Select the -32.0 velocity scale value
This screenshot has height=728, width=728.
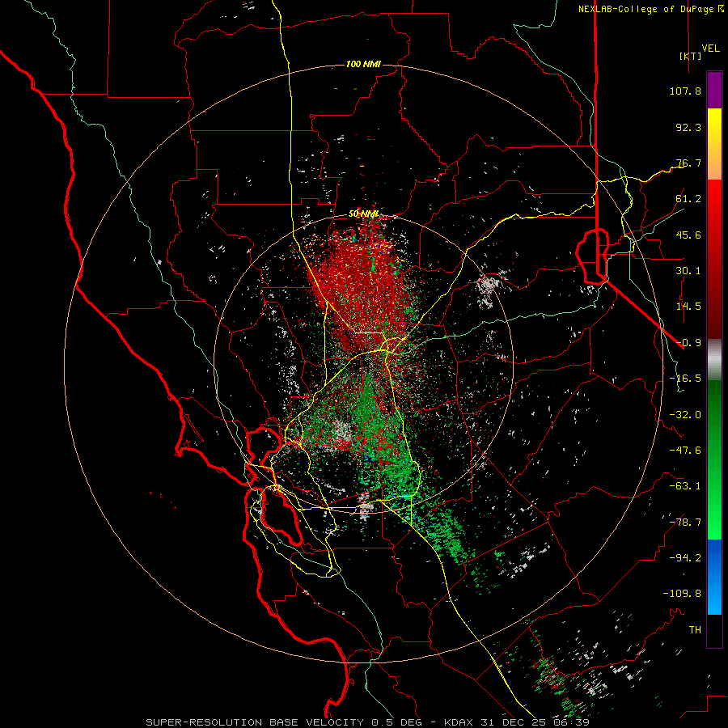click(x=685, y=415)
